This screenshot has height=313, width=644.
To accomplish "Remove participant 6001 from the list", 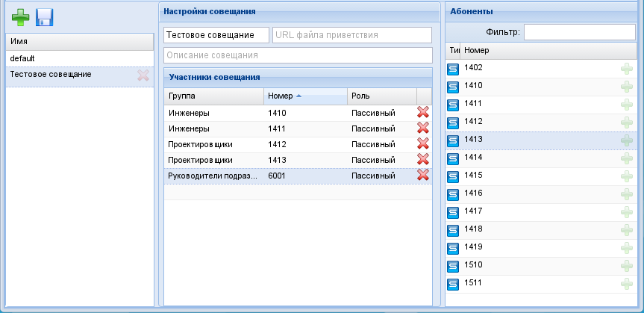I will [423, 175].
